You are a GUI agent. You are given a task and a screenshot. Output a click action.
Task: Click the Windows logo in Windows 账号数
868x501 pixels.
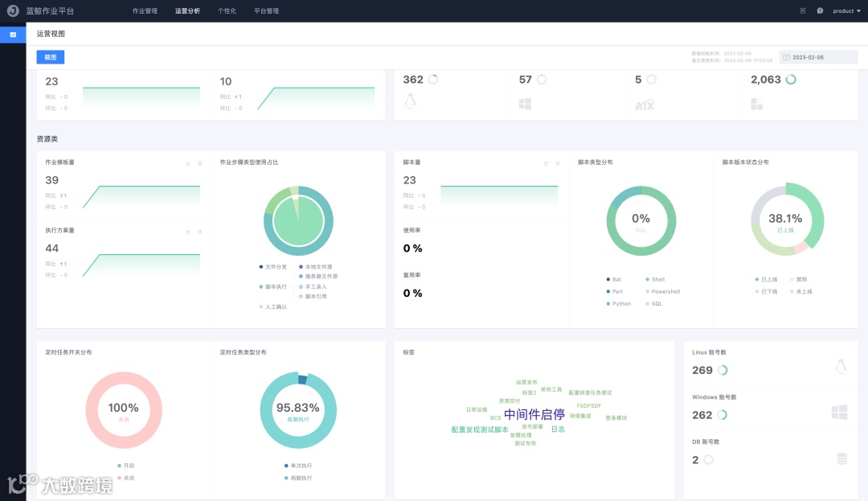839,412
